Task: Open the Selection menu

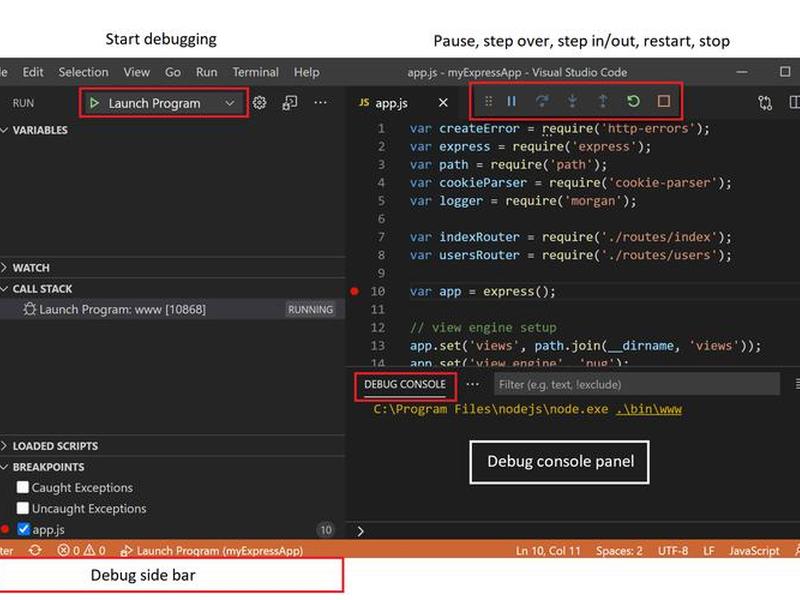Action: point(83,72)
